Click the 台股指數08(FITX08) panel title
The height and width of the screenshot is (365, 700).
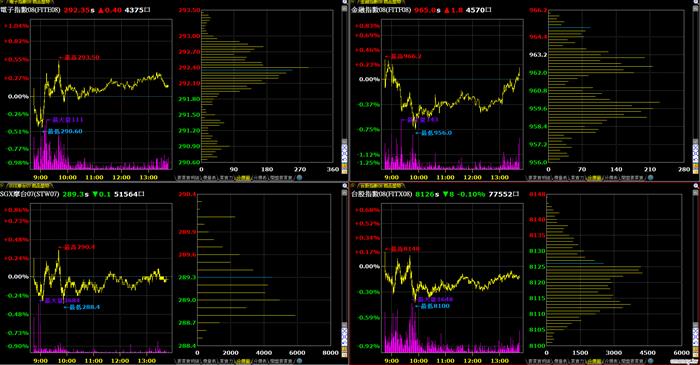[381, 194]
